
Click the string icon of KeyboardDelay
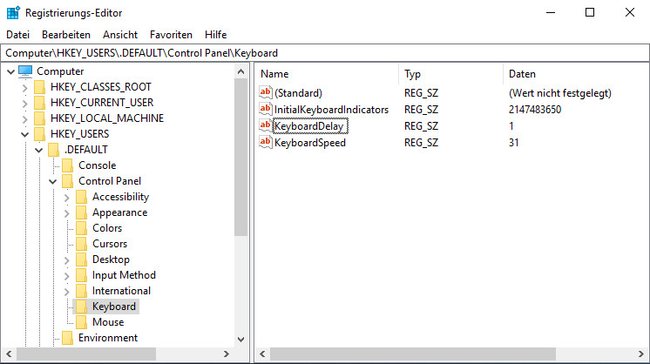click(x=265, y=126)
